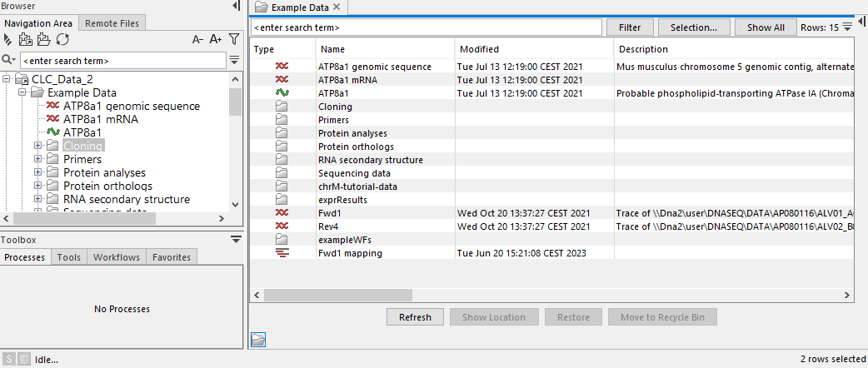The image size is (868, 368).
Task: Open the Toolbox panel options dropdown arrow
Action: pyautogui.click(x=237, y=240)
